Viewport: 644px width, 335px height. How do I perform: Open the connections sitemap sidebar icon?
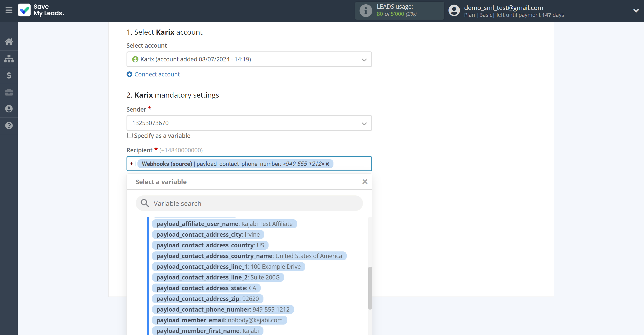(x=9, y=59)
